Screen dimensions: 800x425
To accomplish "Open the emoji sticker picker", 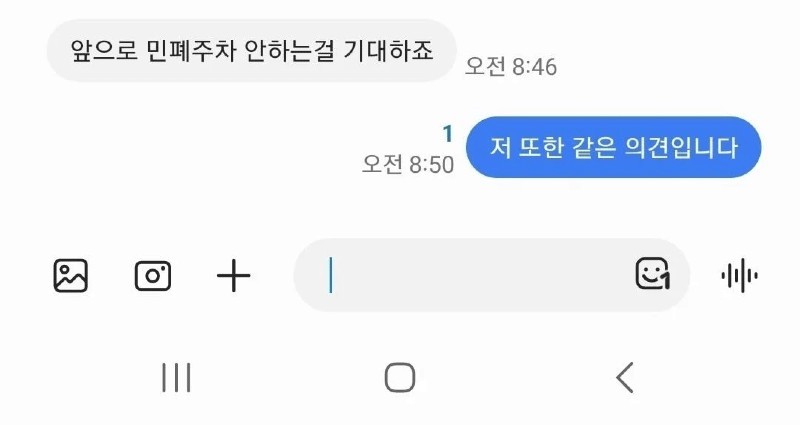I will (x=652, y=274).
